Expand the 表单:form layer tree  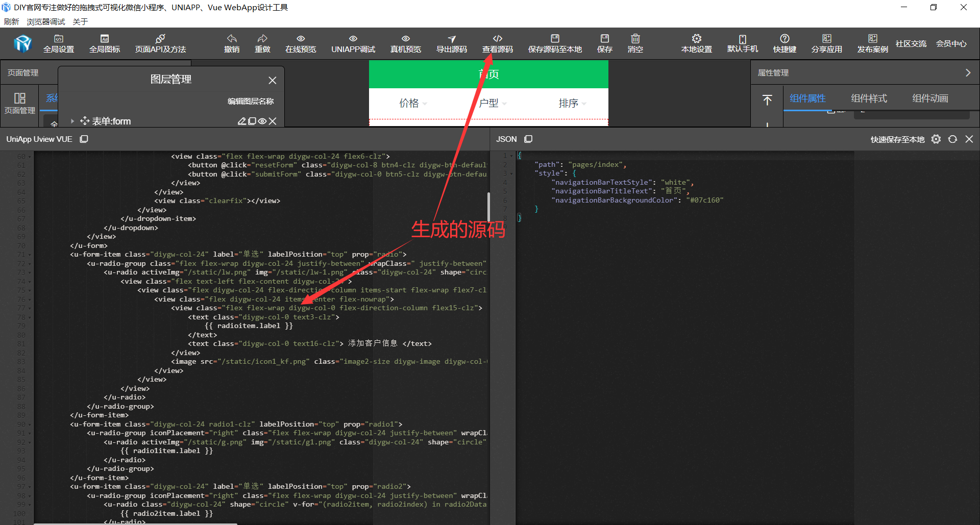(72, 121)
